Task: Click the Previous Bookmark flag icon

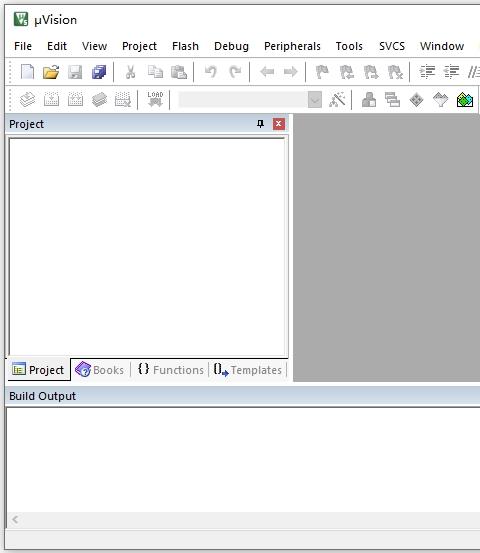Action: tap(347, 72)
